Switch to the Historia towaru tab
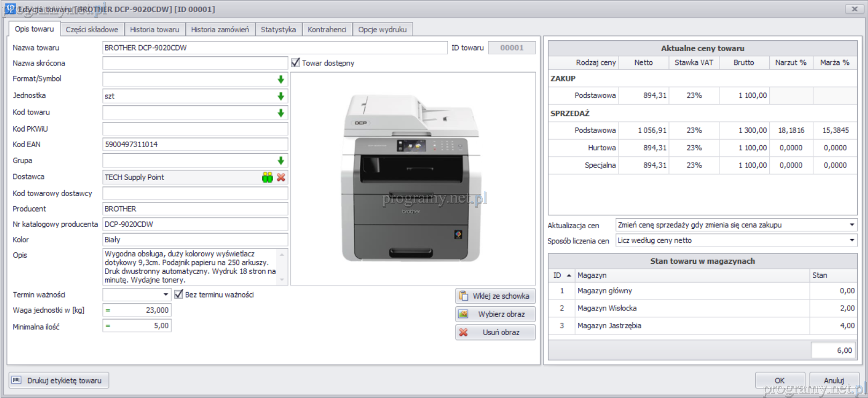Screen dimensions: 868x398 point(155,30)
